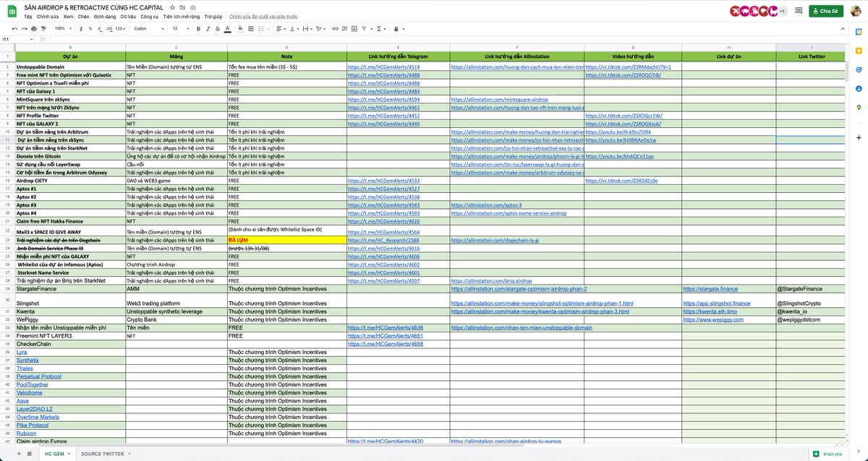Open horizontal align dropdown
This screenshot has width=868, height=461.
click(281, 29)
